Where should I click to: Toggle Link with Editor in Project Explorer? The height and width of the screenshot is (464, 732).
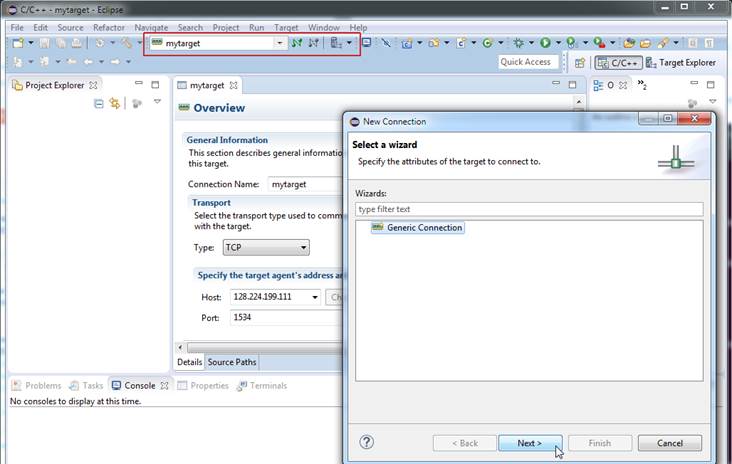pos(115,103)
